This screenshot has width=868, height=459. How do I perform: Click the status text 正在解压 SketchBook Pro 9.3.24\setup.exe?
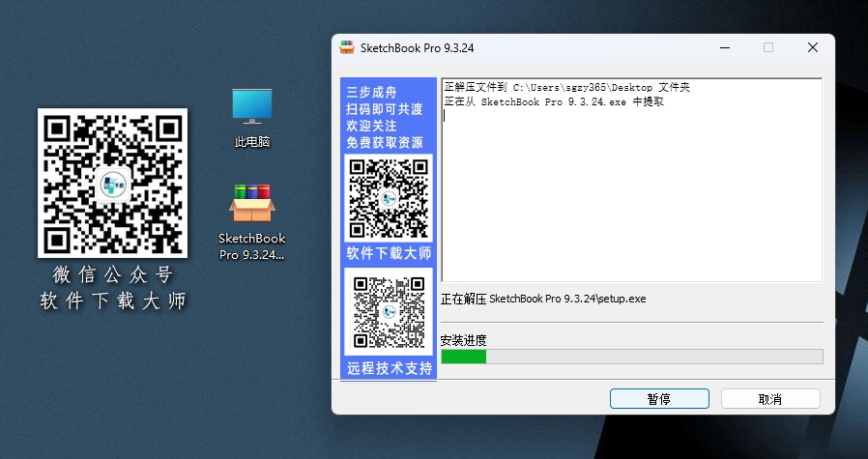(543, 299)
